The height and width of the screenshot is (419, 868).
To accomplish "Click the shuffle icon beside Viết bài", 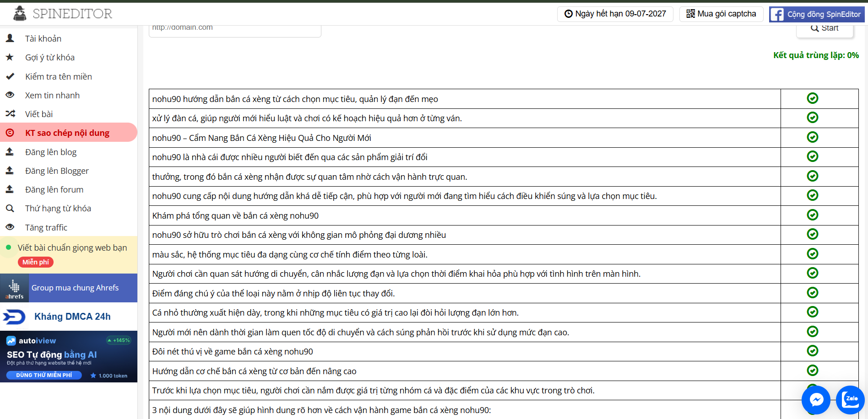I will 10,114.
